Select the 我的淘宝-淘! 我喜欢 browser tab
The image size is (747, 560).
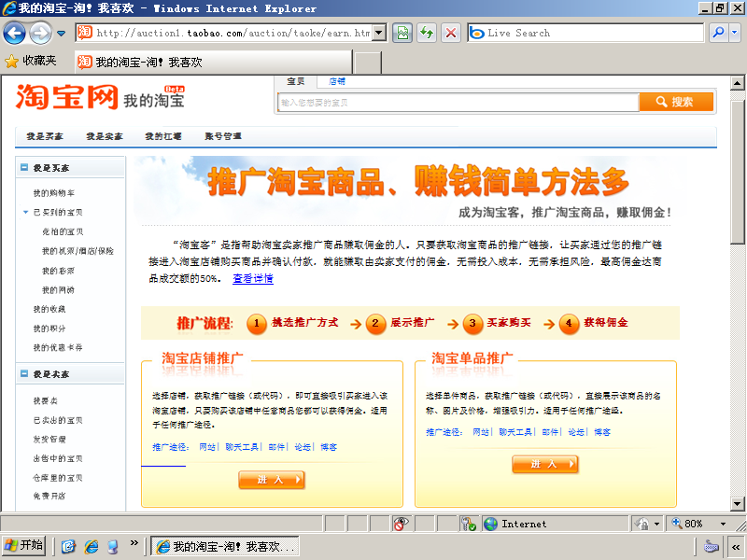pyautogui.click(x=213, y=62)
